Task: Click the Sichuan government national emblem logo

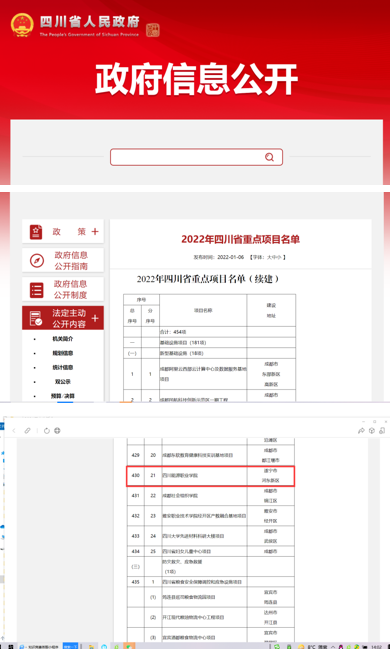Action: (22, 25)
